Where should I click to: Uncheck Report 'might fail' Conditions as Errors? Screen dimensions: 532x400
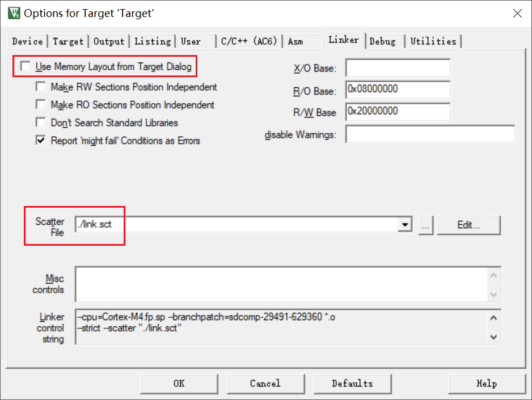[41, 141]
